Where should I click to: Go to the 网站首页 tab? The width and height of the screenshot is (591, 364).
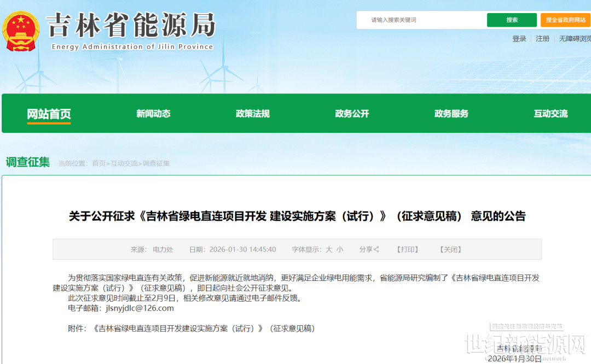point(49,114)
